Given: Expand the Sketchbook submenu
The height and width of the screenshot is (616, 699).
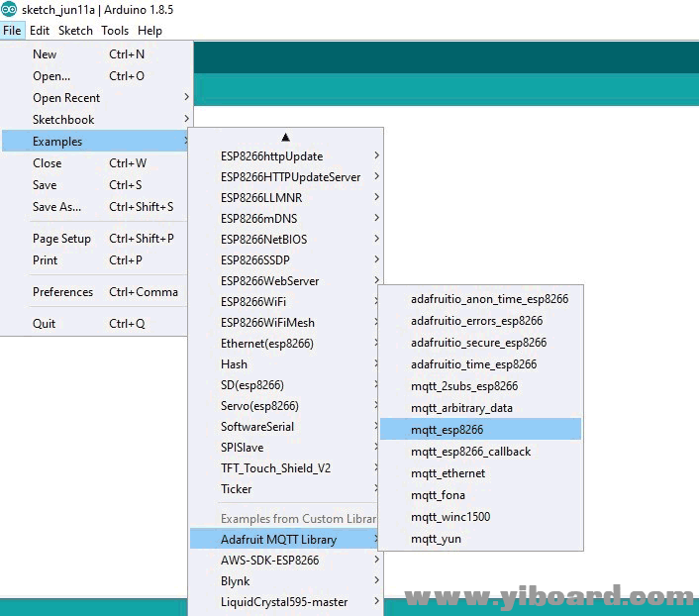Looking at the screenshot, I should pyautogui.click(x=96, y=120).
